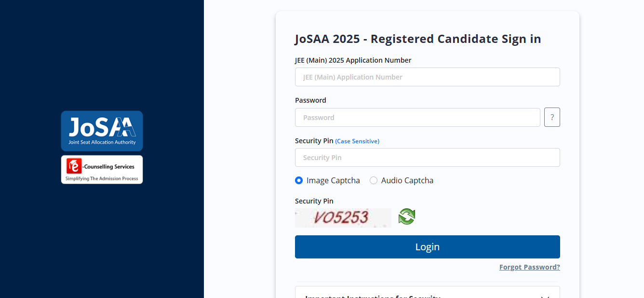644x298 pixels.
Task: Click the Joint Seat Allocation Authority tagline
Action: (102, 142)
